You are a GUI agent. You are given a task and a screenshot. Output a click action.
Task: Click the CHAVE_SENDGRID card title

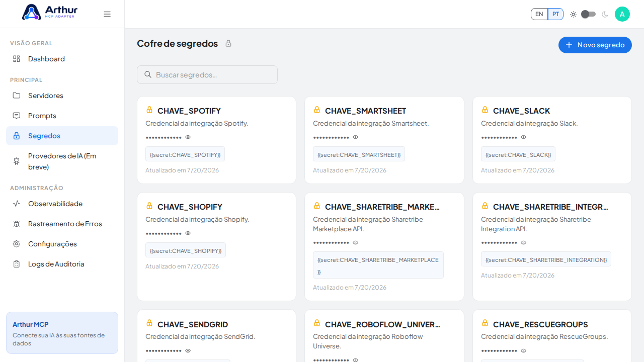point(193,325)
